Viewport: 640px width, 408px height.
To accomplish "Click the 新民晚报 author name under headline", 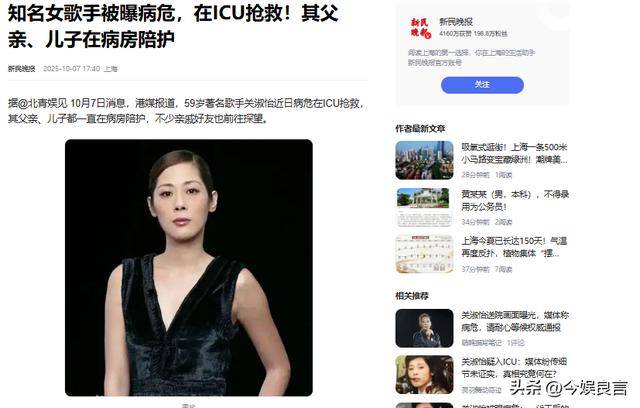I will [x=22, y=69].
